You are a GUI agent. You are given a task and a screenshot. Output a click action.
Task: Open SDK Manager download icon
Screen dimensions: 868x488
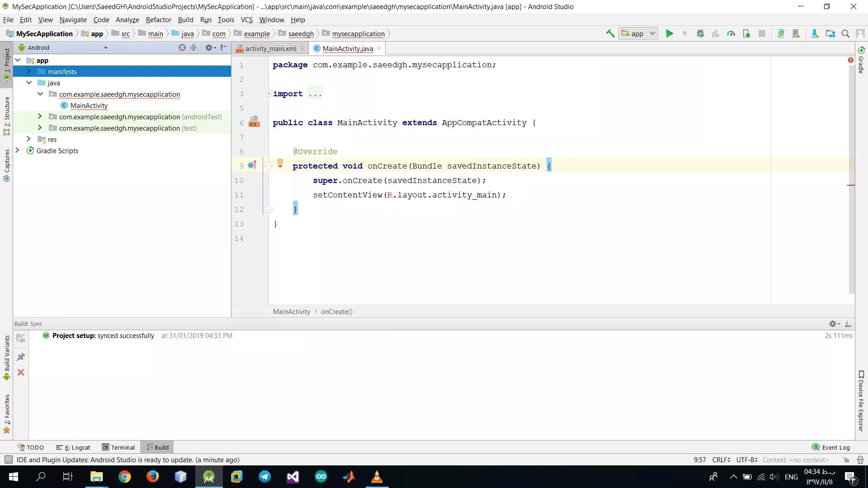pyautogui.click(x=815, y=33)
